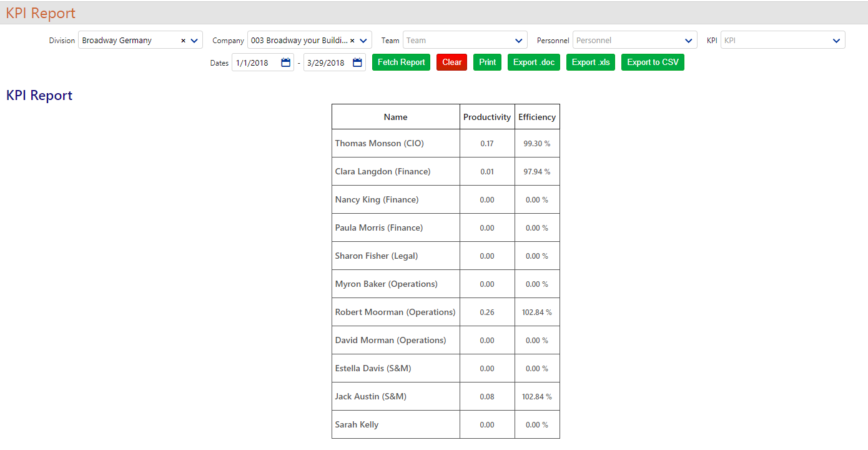The width and height of the screenshot is (868, 450).
Task: Select Sarah Kelly name cell
Action: point(396,424)
